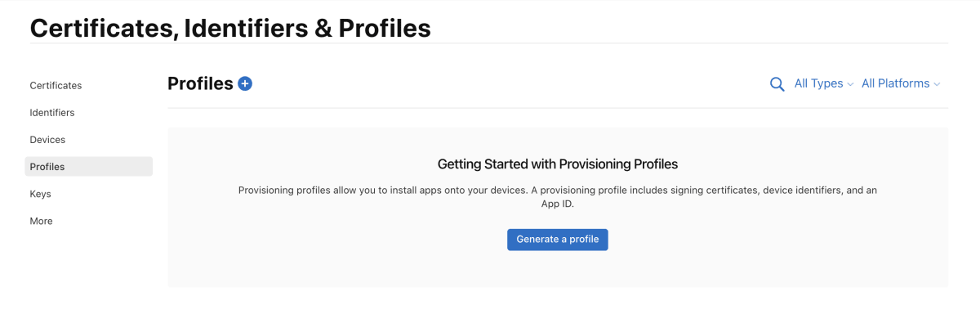980x332 pixels.
Task: Click the provisioning profiles description paragraph
Action: coord(558,197)
